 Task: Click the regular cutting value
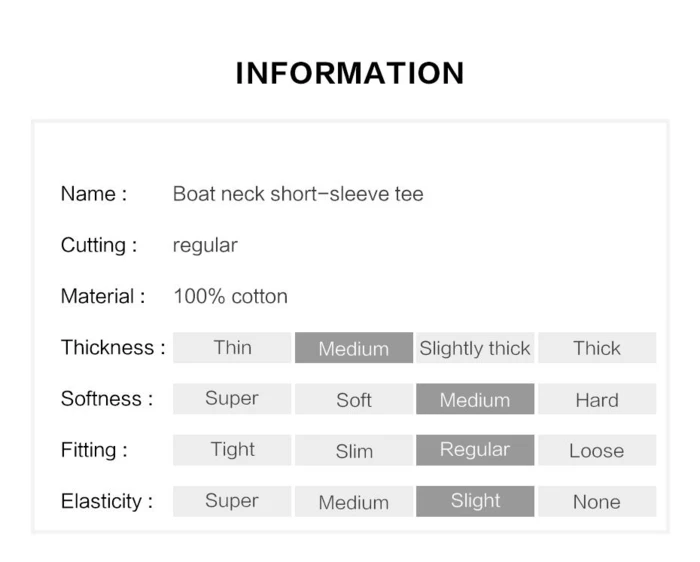[205, 245]
